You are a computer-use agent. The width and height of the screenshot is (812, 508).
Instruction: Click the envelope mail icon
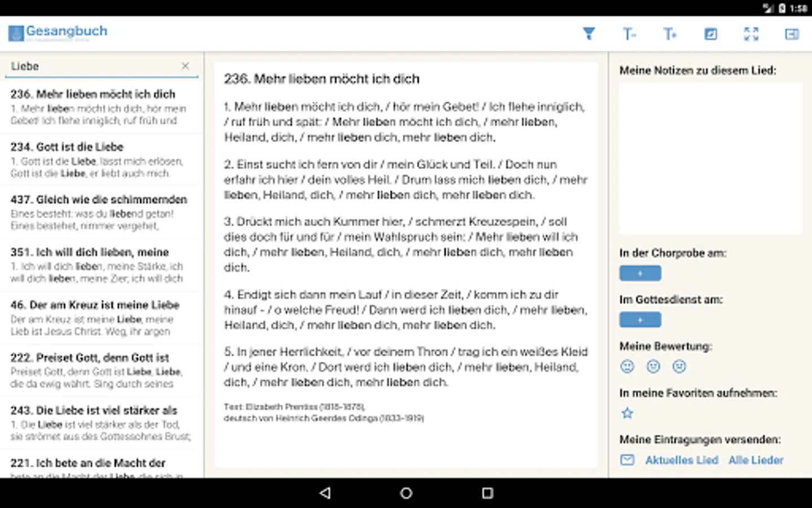point(627,460)
